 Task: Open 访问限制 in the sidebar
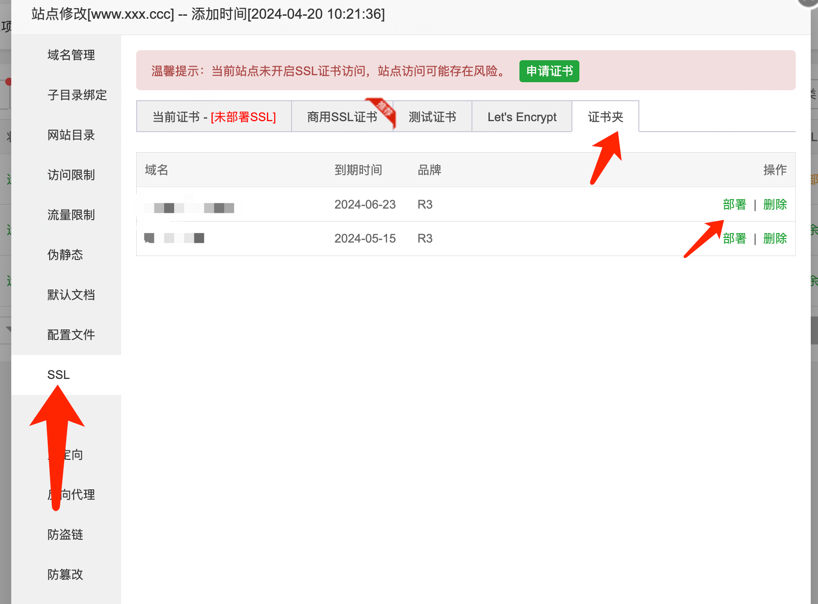(x=71, y=175)
